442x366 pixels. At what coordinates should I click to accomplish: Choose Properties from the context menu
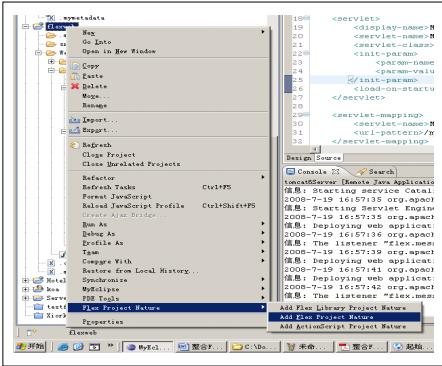(x=103, y=322)
